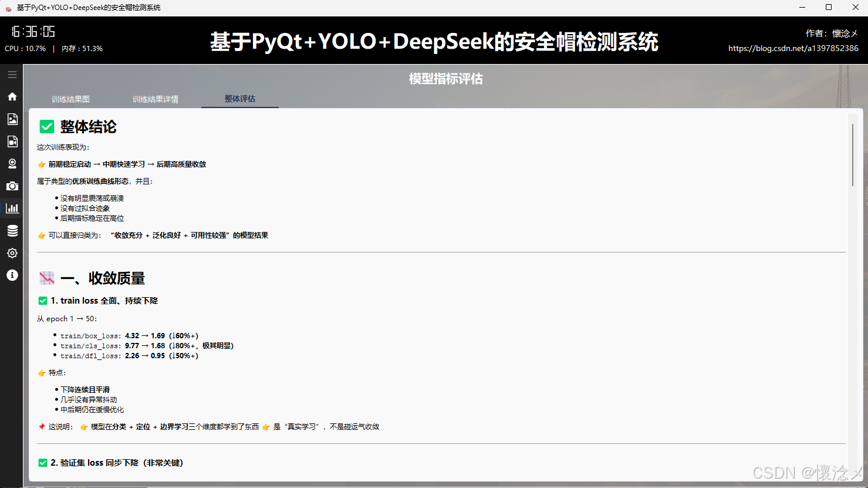Click the 下降连续且平滑 bullet
Screen dimensions: 868x488
(85, 390)
